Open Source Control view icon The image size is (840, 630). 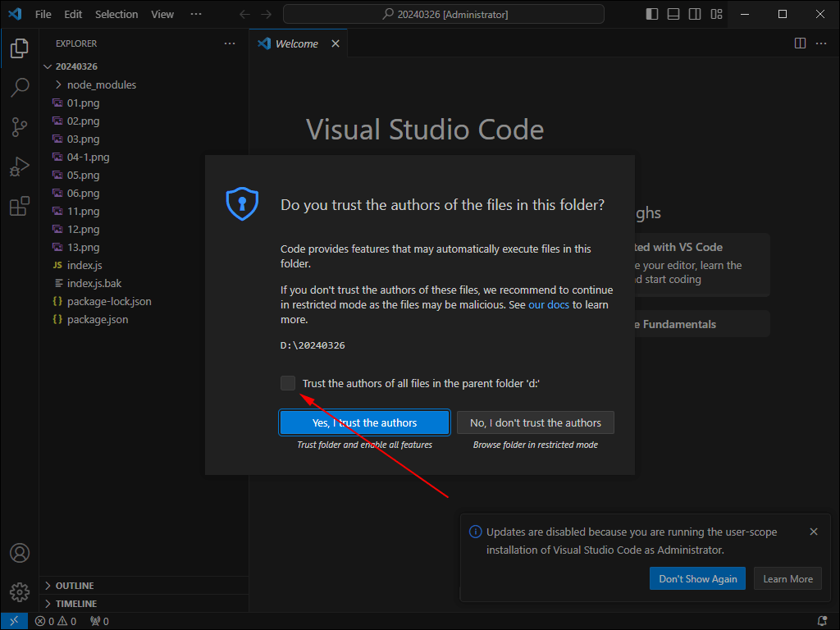pos(20,127)
